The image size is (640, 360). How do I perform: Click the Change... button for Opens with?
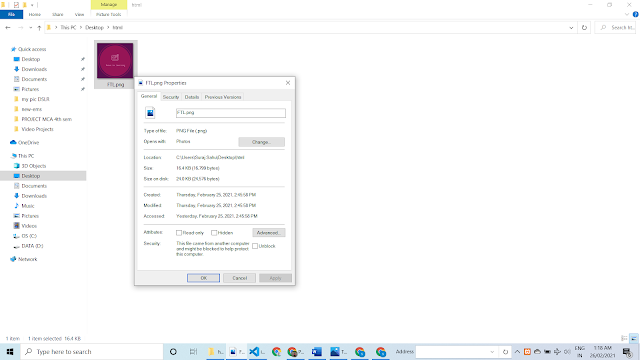click(x=261, y=142)
